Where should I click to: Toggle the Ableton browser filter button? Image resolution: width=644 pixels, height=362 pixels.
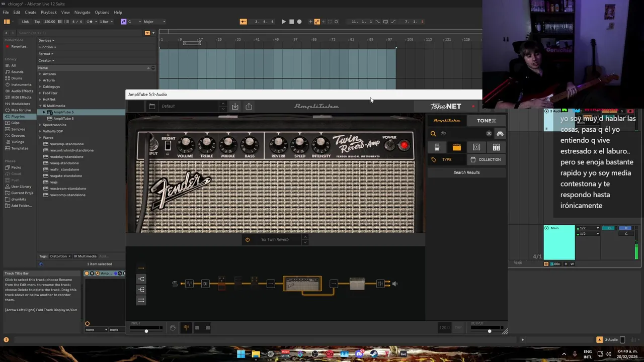click(x=147, y=33)
